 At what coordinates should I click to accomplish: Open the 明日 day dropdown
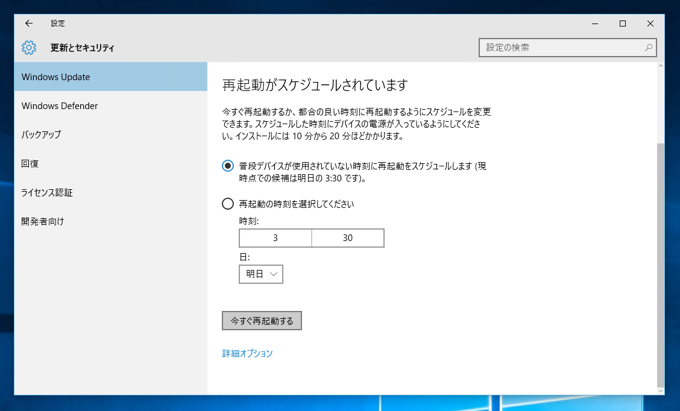pos(261,274)
